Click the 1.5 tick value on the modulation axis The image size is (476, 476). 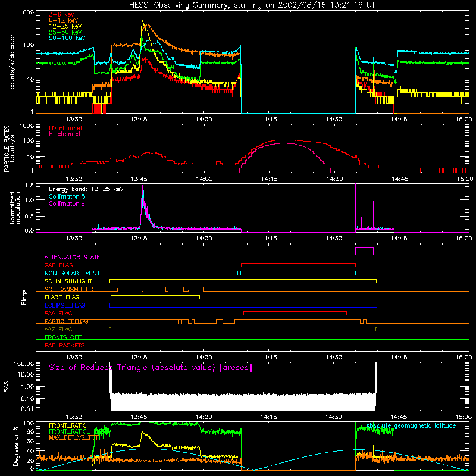coord(29,185)
